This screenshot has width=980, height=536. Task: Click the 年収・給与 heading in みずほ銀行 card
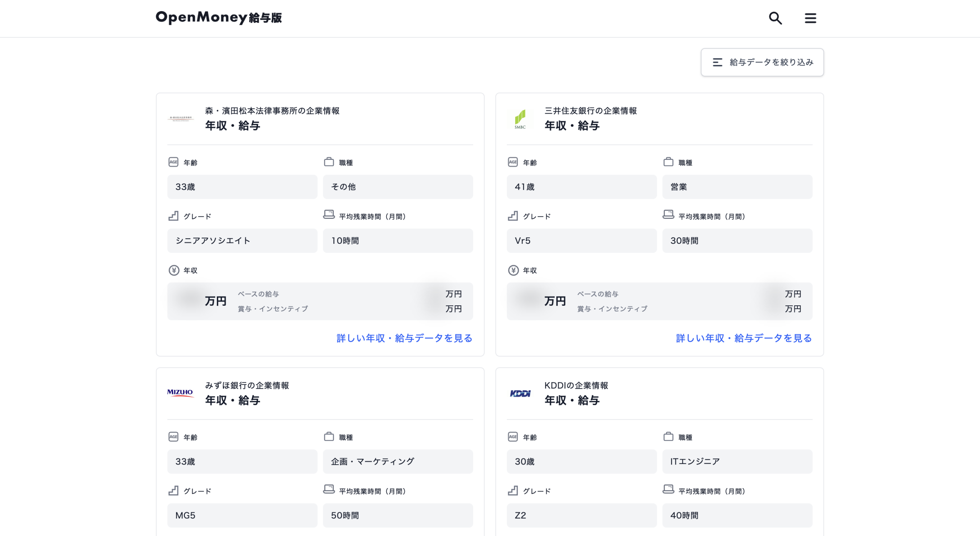point(233,400)
